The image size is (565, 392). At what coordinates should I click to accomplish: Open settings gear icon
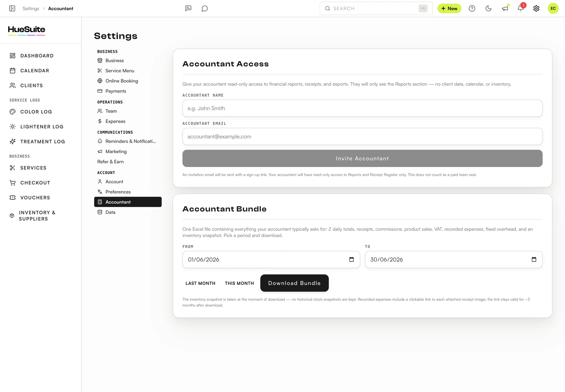[537, 8]
